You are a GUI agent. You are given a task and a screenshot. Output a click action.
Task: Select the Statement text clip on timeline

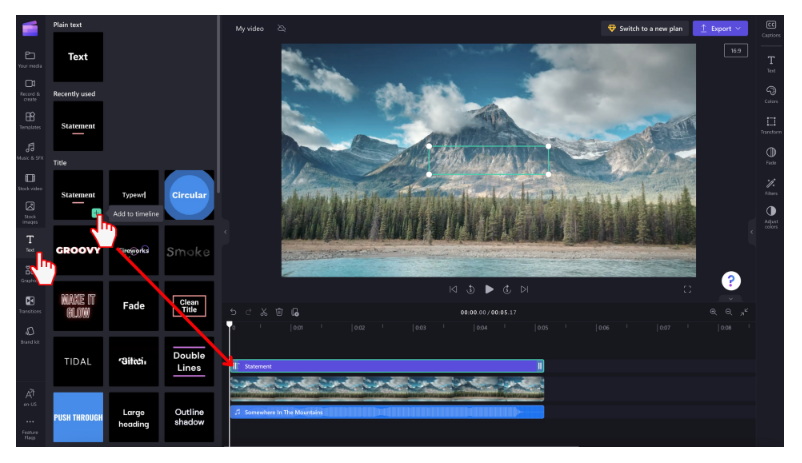[x=387, y=366]
